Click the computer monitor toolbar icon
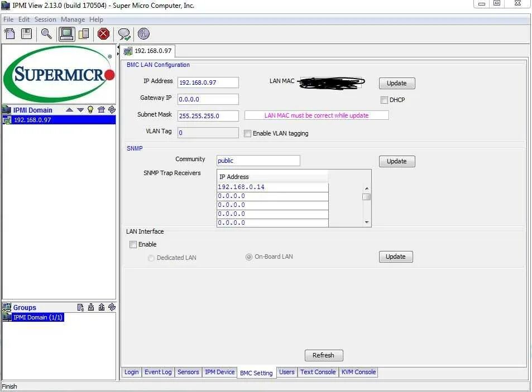532x392 pixels. tap(66, 34)
